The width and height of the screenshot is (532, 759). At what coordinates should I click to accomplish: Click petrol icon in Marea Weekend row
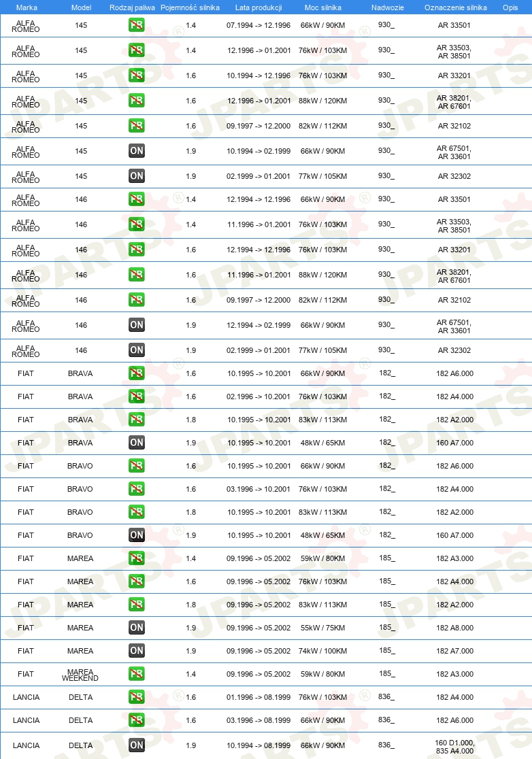point(137,674)
